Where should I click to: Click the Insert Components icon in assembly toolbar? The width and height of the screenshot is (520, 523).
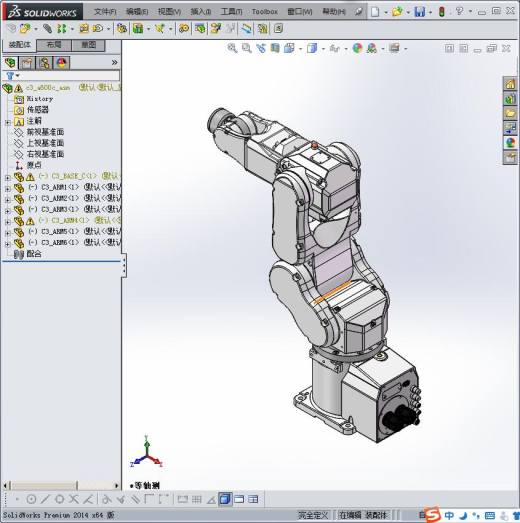(x=25, y=29)
